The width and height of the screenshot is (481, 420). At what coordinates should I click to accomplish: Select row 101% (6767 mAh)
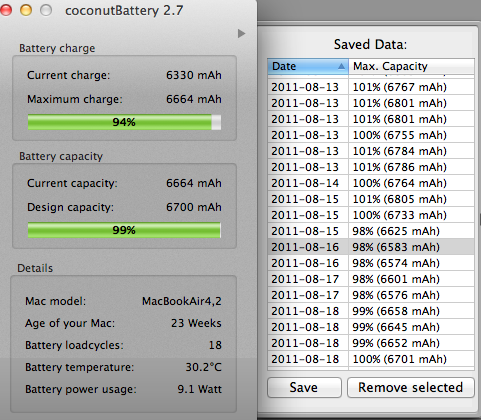pos(371,87)
